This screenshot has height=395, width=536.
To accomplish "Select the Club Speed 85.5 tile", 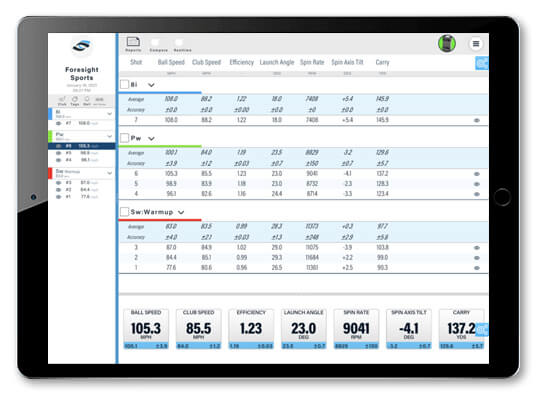I will click(199, 329).
